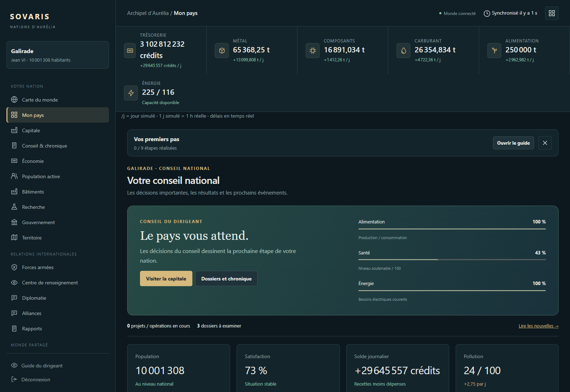
Task: Click the banknote icon beside Économie
Action: (x=14, y=161)
